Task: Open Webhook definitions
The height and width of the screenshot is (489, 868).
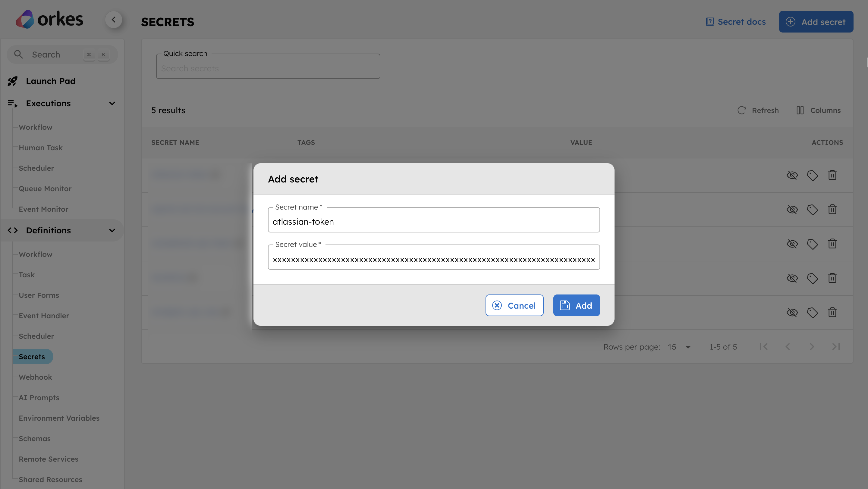Action: [35, 377]
